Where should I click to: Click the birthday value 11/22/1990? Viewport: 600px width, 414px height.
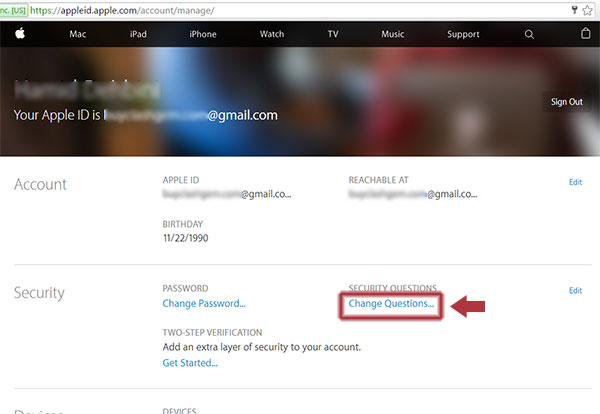pyautogui.click(x=186, y=238)
